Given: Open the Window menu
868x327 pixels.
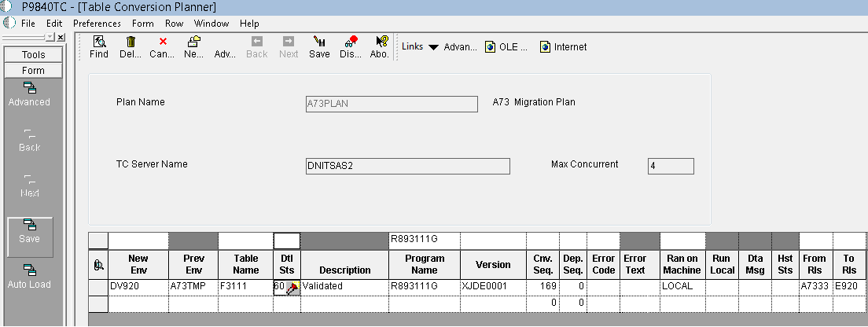Looking at the screenshot, I should [211, 24].
